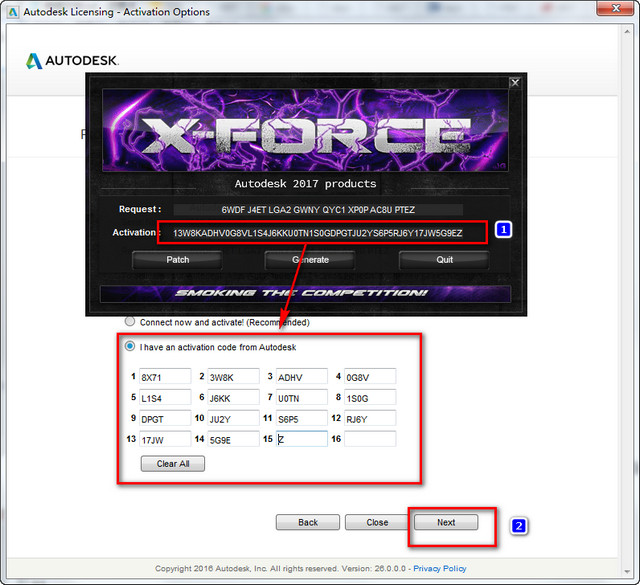This screenshot has height=585, width=640.
Task: Click the empty activation code field 16
Action: (x=370, y=439)
